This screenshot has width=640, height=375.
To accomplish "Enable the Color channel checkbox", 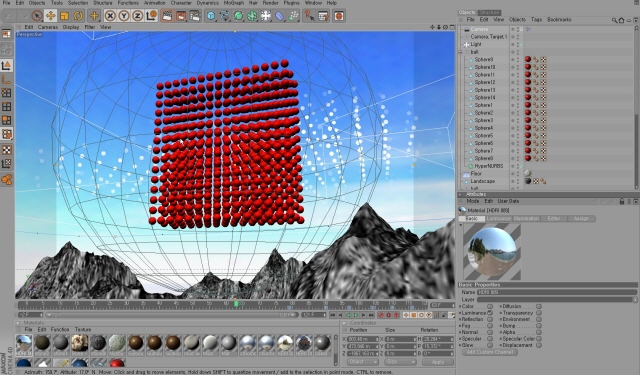I will point(490,306).
